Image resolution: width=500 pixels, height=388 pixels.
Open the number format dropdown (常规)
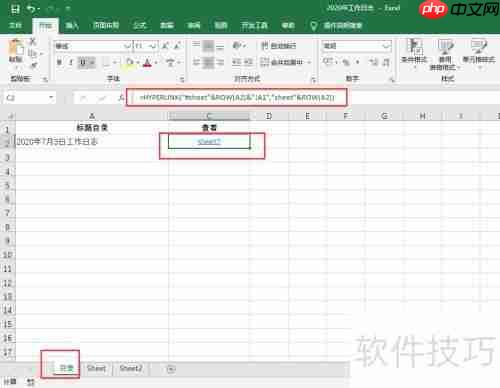387,46
